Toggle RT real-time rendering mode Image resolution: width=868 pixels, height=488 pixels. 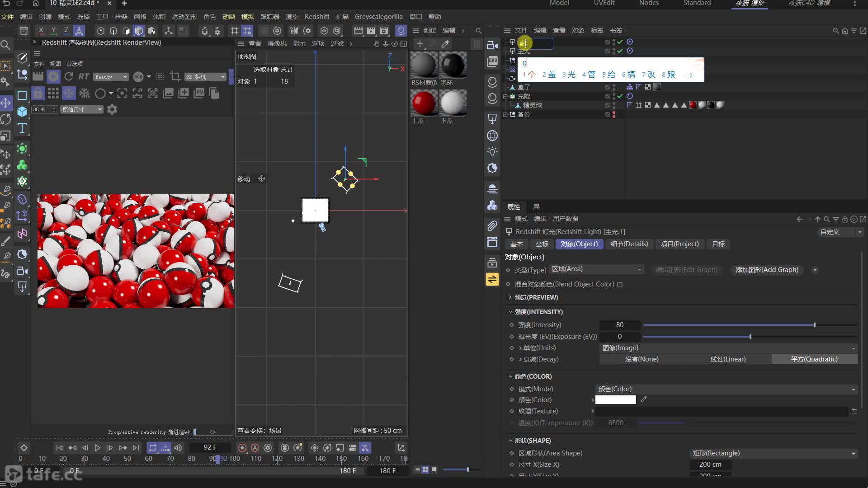84,76
